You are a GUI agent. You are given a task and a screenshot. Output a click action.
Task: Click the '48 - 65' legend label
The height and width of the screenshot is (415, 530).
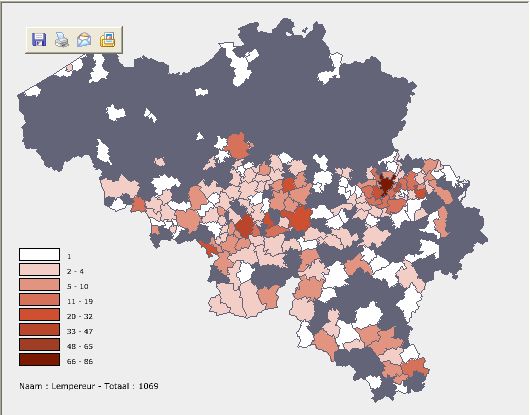point(80,346)
